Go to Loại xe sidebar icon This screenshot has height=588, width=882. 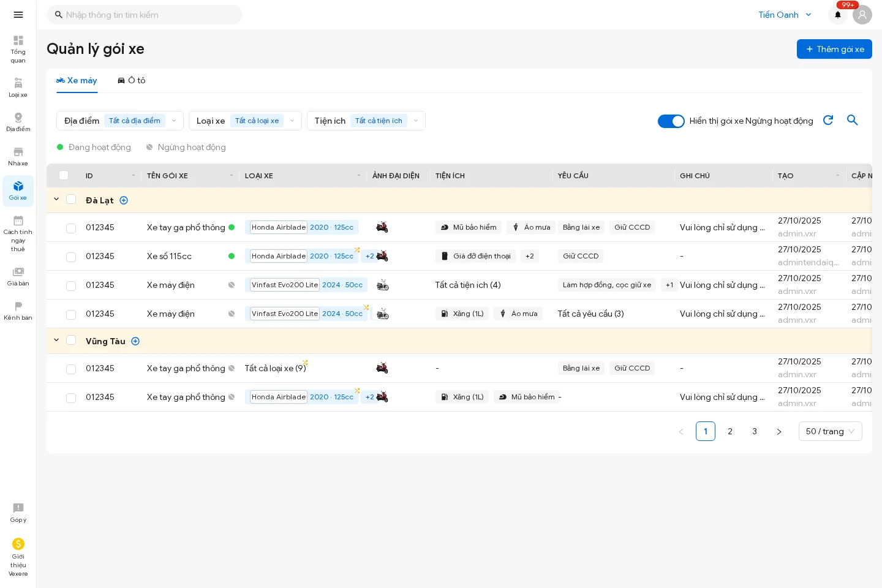point(18,88)
